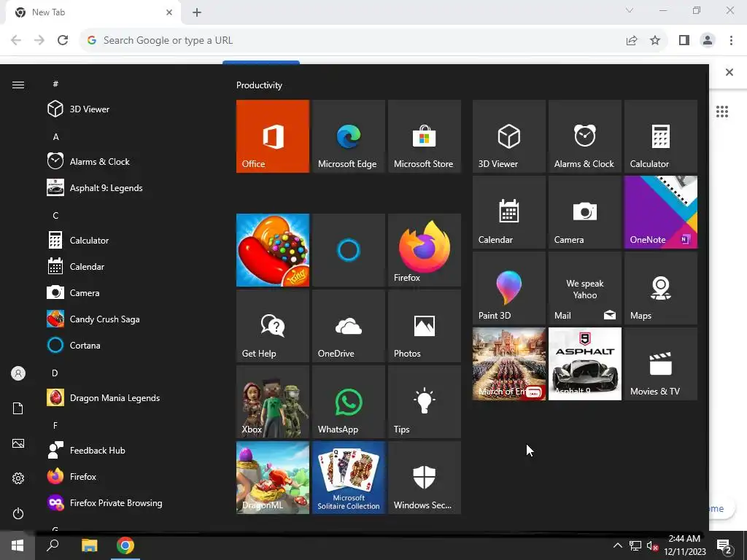Open the Photos tile
Screen dimensions: 747x560
[x=424, y=326]
